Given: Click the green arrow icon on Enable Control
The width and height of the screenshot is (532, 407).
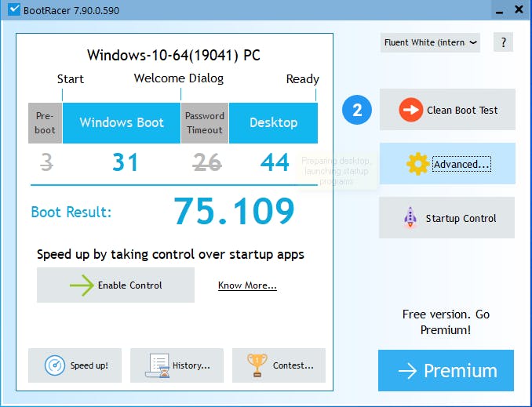Looking at the screenshot, I should point(82,285).
